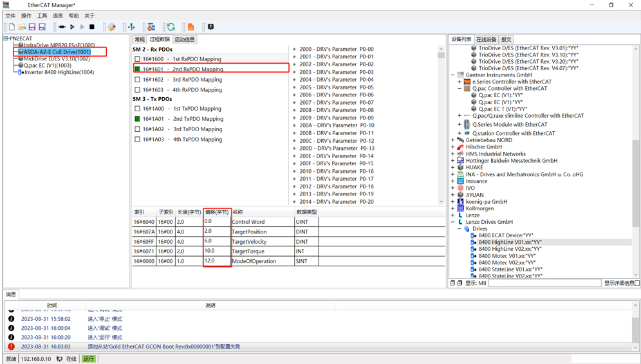The height and width of the screenshot is (364, 641).
Task: Click the green refresh arrows icon
Action: coord(171,27)
